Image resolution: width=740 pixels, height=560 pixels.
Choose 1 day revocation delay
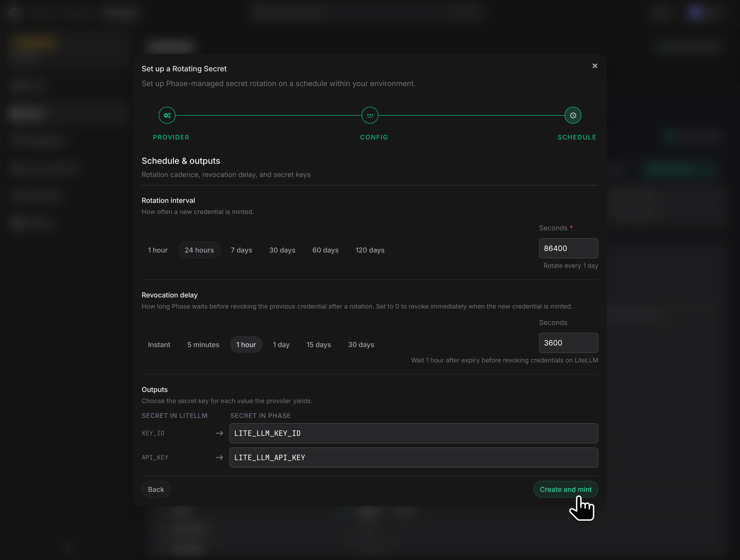tap(281, 345)
